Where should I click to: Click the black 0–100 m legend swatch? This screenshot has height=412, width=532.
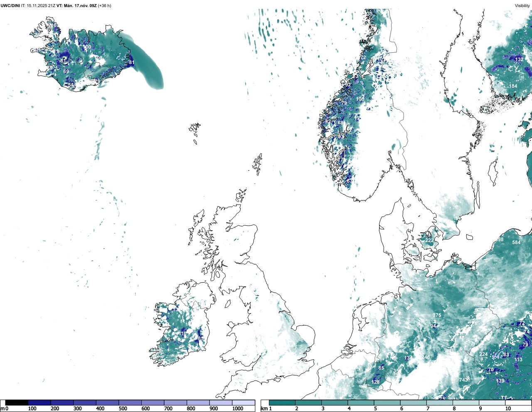click(17, 402)
